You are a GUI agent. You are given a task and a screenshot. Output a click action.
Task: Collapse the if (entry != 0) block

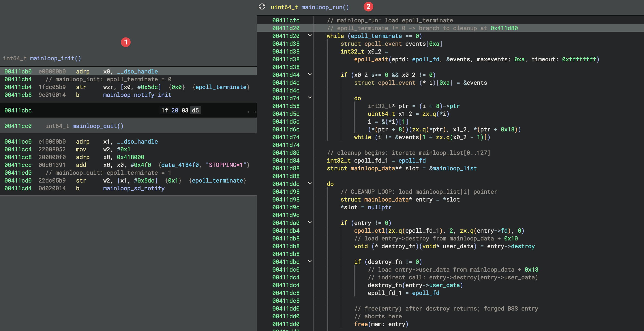pyautogui.click(x=310, y=222)
